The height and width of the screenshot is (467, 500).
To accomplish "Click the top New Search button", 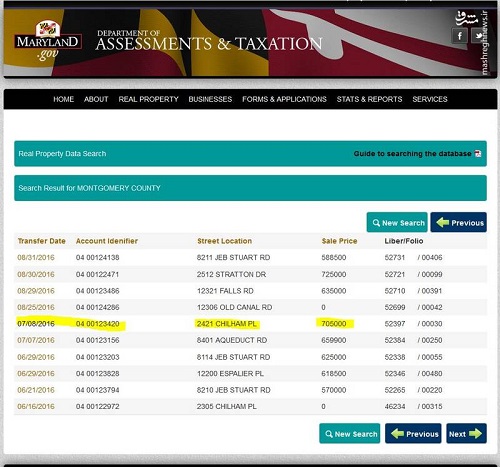I will [x=397, y=222].
